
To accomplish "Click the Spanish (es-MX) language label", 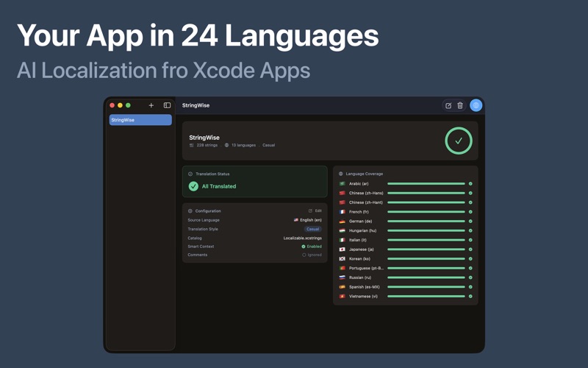I will (x=364, y=287).
